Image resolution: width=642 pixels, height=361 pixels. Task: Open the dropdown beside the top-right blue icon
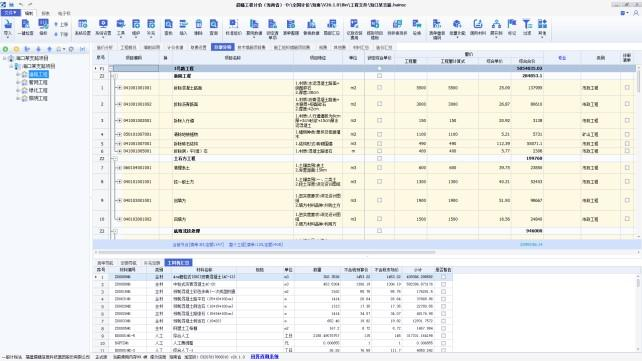627,13
